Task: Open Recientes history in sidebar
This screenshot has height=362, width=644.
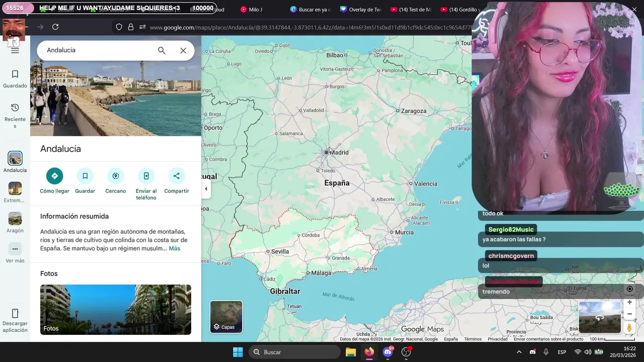Action: click(15, 116)
